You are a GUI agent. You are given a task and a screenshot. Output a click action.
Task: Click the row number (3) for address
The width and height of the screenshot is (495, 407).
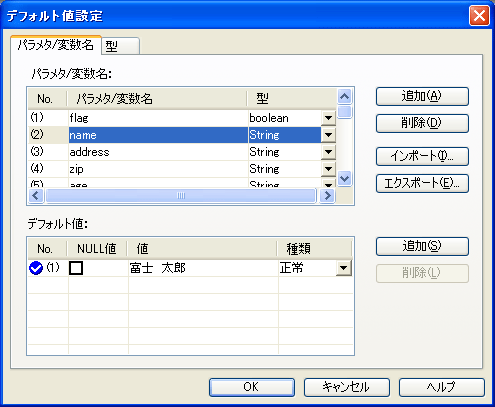[x=48, y=152]
